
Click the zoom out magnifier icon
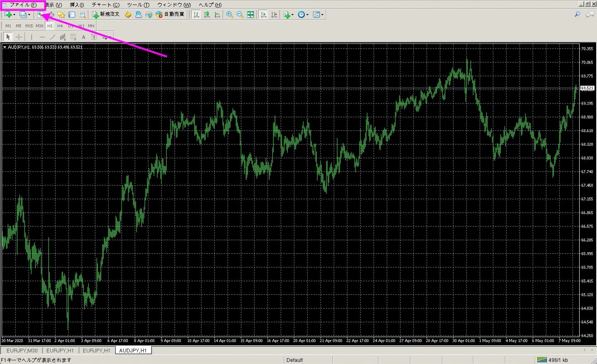pyautogui.click(x=240, y=14)
